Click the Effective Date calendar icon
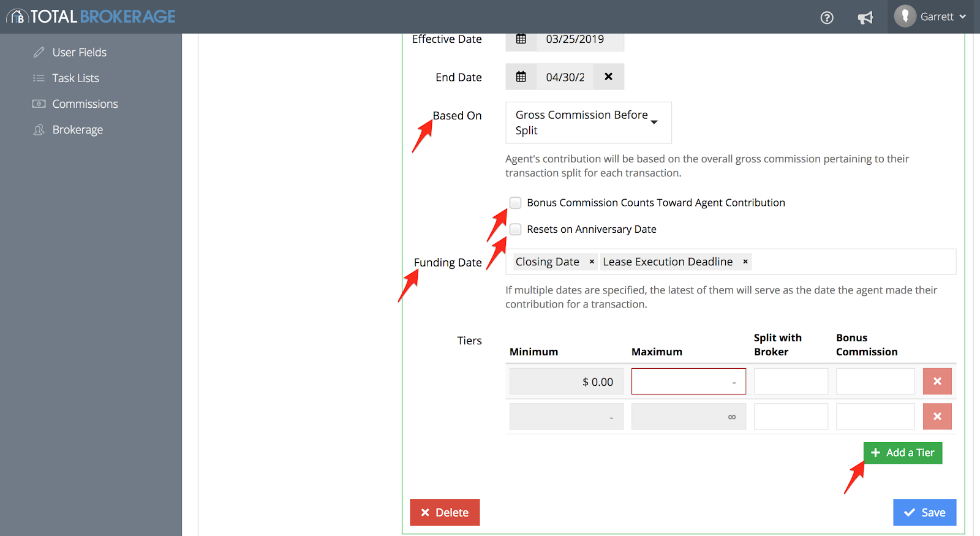980x536 pixels. point(521,39)
